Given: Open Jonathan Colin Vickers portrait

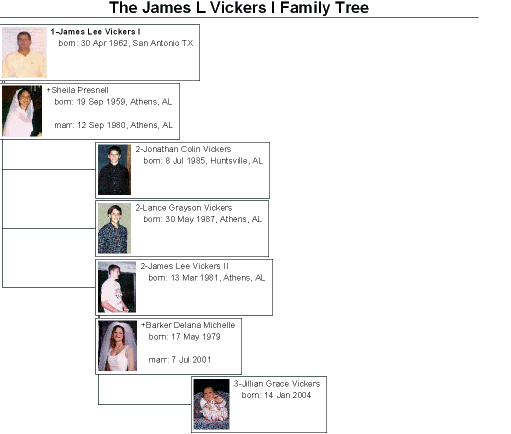Looking at the screenshot, I should point(114,170).
